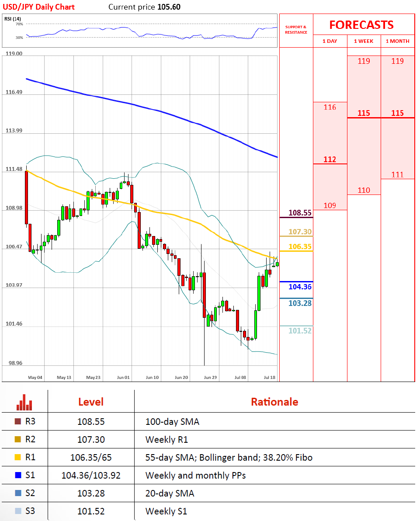Image resolution: width=420 pixels, height=521 pixels.
Task: Click the May 04 date axis label
Action: 35,378
